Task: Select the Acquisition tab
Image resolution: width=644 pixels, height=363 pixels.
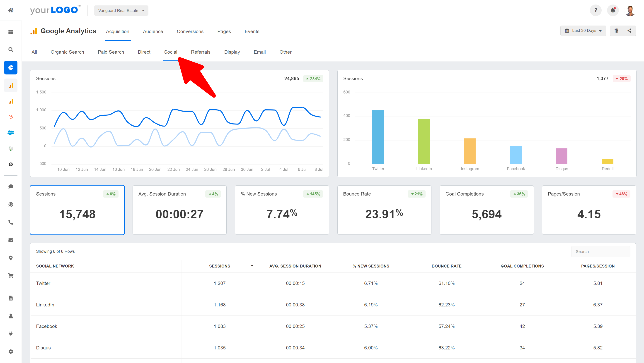Action: tap(118, 31)
